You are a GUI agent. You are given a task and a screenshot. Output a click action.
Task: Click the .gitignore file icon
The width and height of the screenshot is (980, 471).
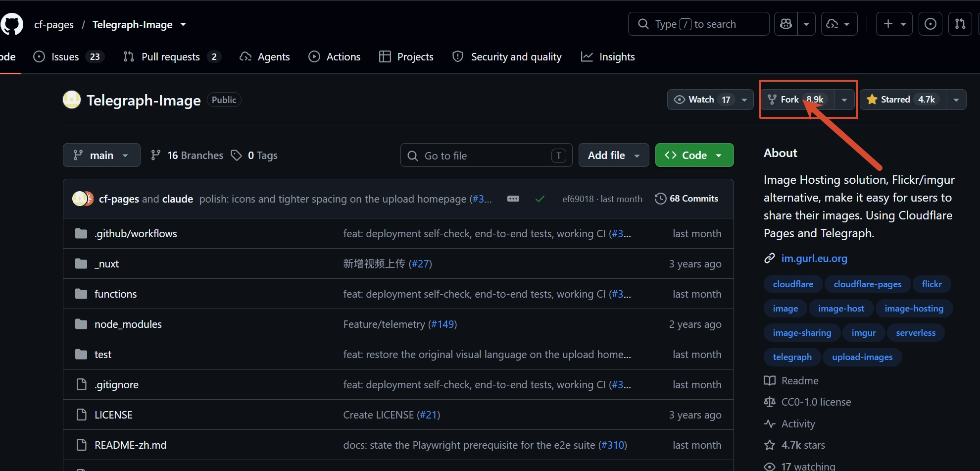tap(81, 384)
